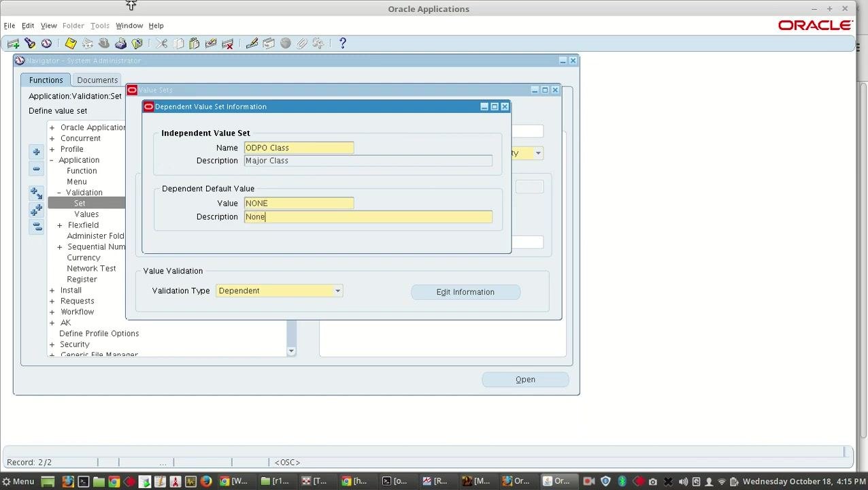This screenshot has width=868, height=490.
Task: Open the Edit menu
Action: tap(28, 26)
